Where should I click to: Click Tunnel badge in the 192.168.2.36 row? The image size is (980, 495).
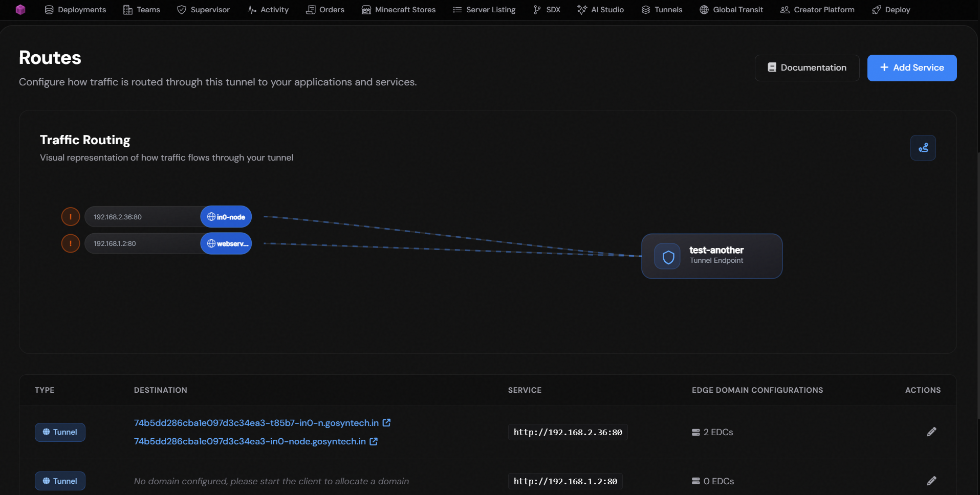click(x=60, y=432)
